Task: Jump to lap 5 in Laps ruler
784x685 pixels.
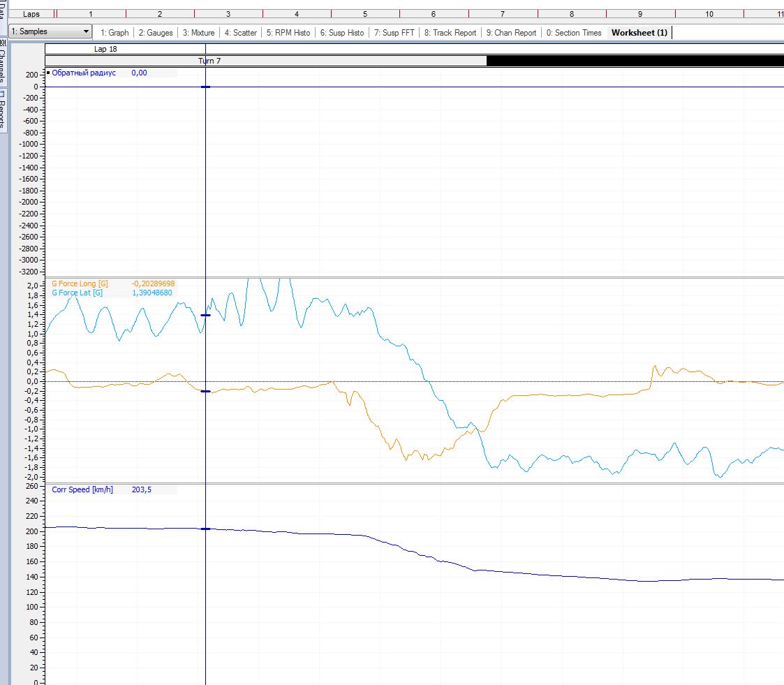Action: pos(364,14)
